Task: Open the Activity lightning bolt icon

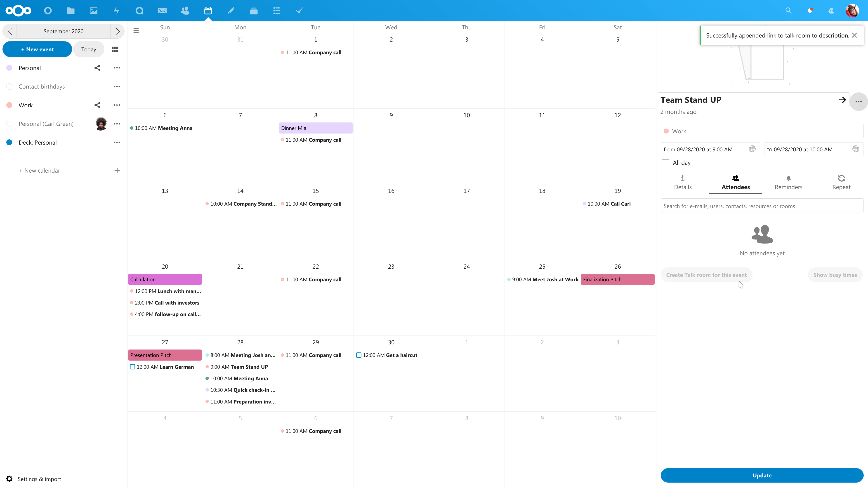Action: [x=117, y=10]
